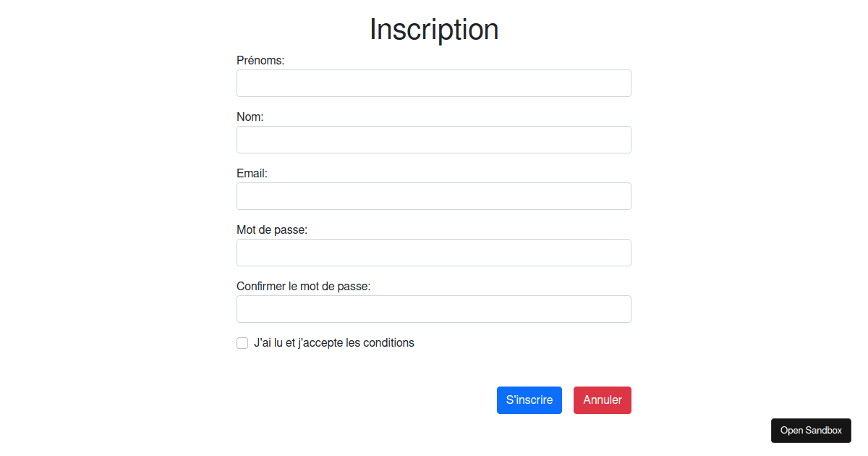Select the blue submit button labeled S'inscrire
This screenshot has width=868, height=456.
click(529, 400)
